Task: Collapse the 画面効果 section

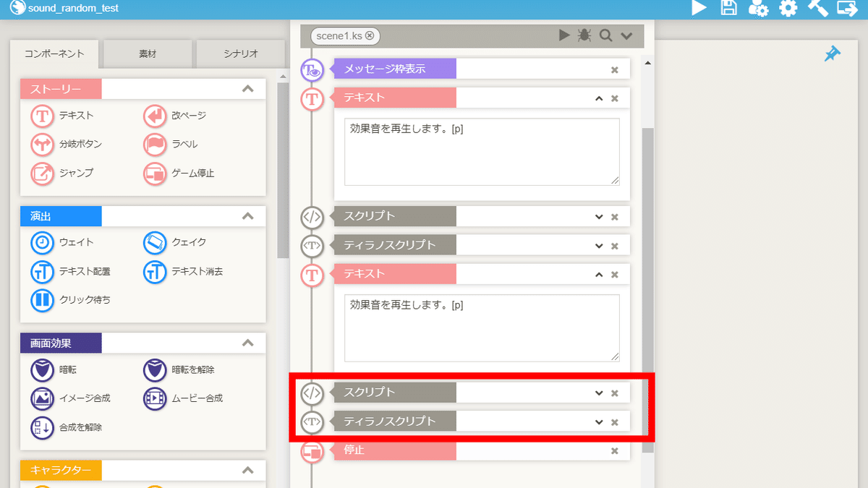Action: point(248,343)
